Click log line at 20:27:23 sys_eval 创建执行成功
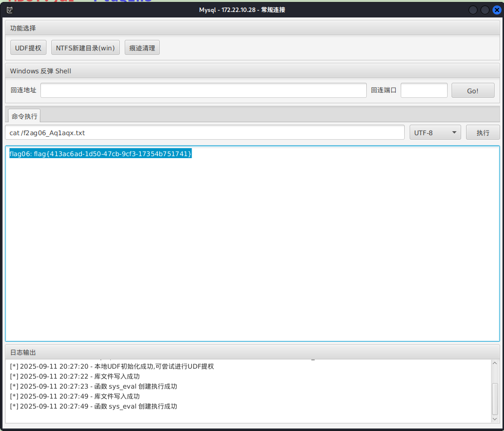The height and width of the screenshot is (431, 504). pos(93,386)
